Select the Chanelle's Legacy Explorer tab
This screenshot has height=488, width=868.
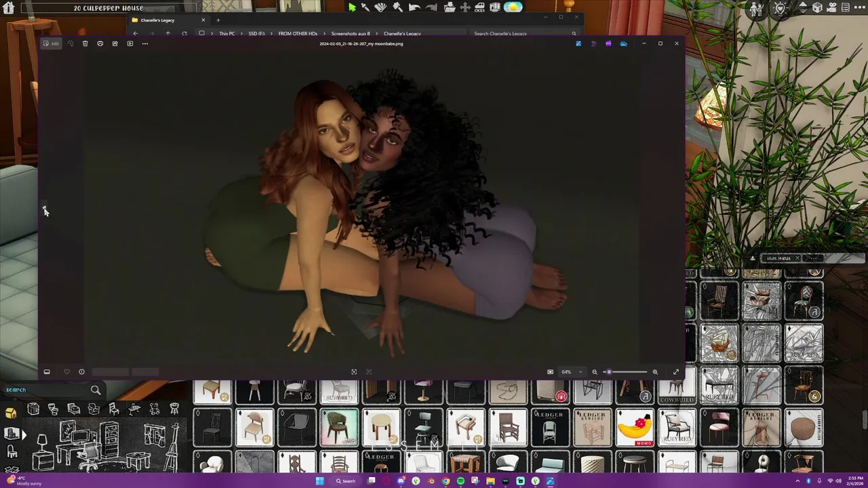coord(170,20)
